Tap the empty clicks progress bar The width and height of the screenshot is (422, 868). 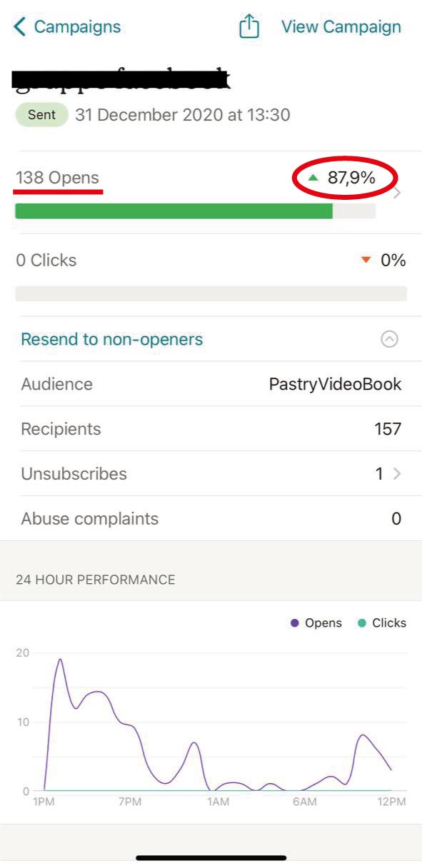pos(211,293)
